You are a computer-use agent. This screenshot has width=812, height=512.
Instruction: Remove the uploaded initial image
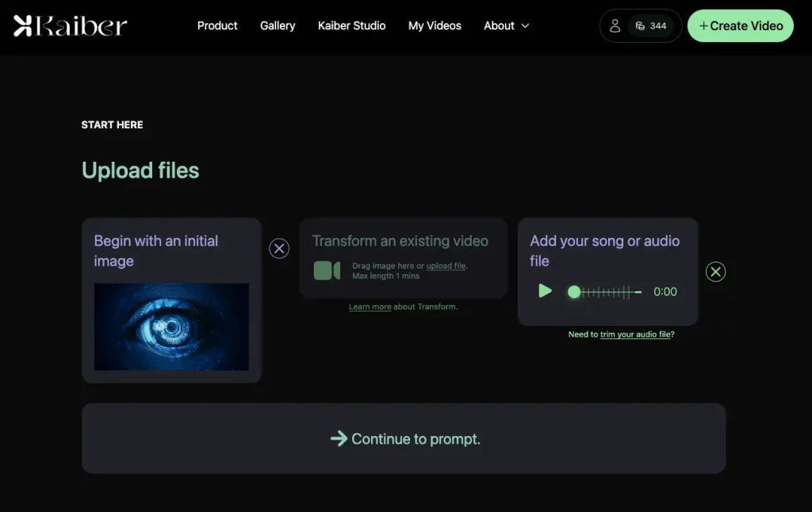tap(279, 249)
